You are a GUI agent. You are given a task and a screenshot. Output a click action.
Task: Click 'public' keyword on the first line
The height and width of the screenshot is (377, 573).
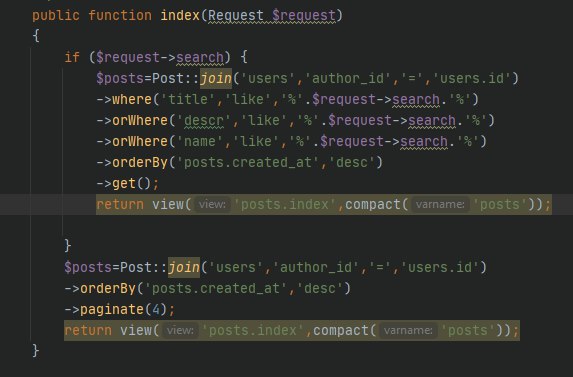56,15
